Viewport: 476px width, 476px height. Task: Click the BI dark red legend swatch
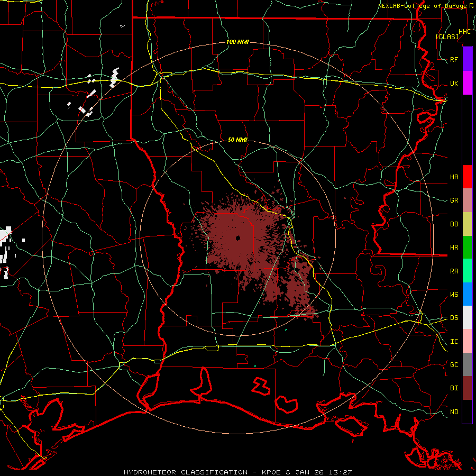click(x=467, y=388)
